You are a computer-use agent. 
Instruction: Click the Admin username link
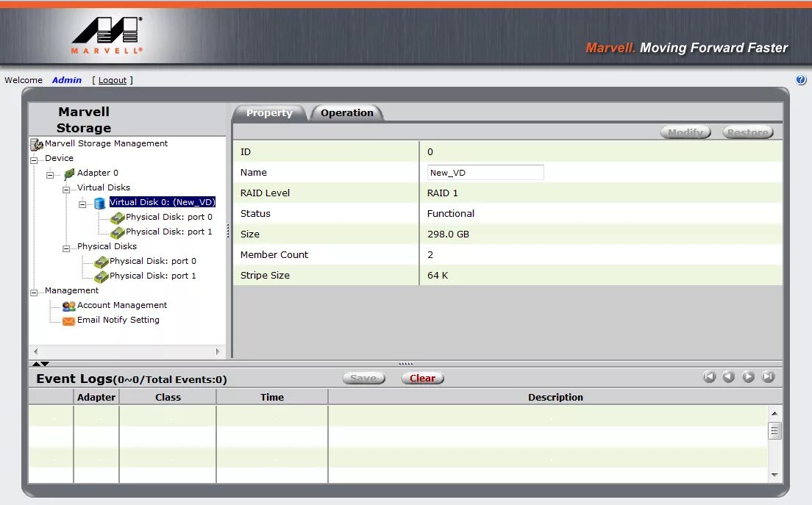coord(67,80)
